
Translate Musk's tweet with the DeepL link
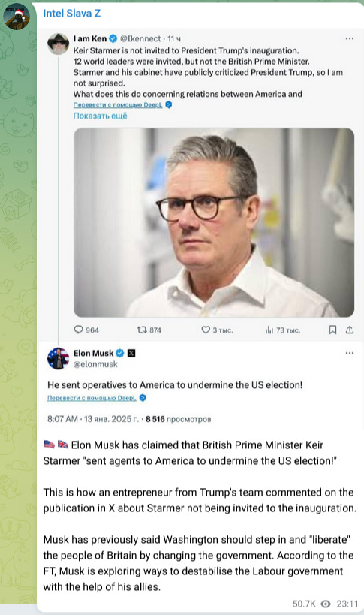tap(92, 398)
